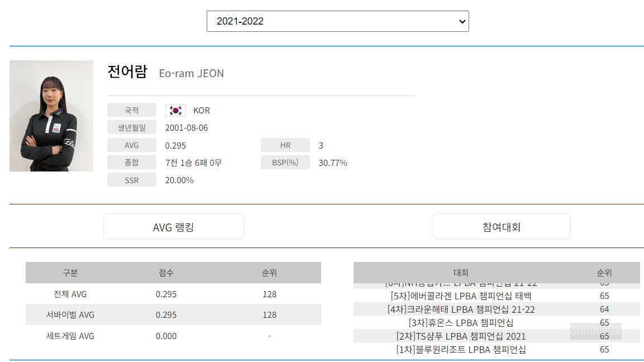Image resolution: width=644 pixels, height=362 pixels.
Task: Click the HR label badge
Action: 285,145
